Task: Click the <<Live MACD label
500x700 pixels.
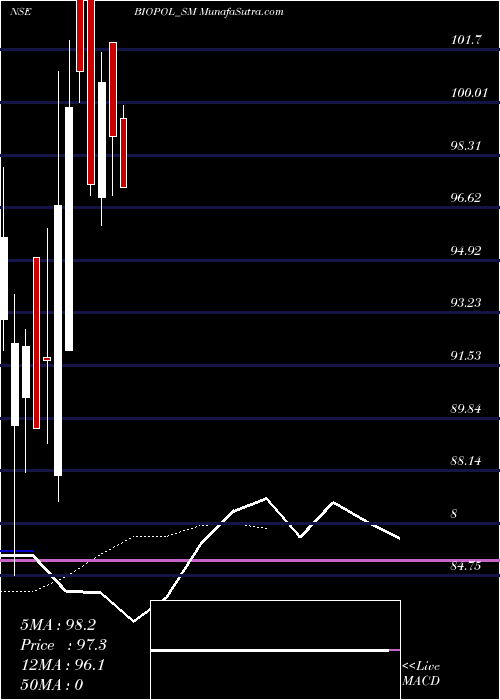Action: 421,673
